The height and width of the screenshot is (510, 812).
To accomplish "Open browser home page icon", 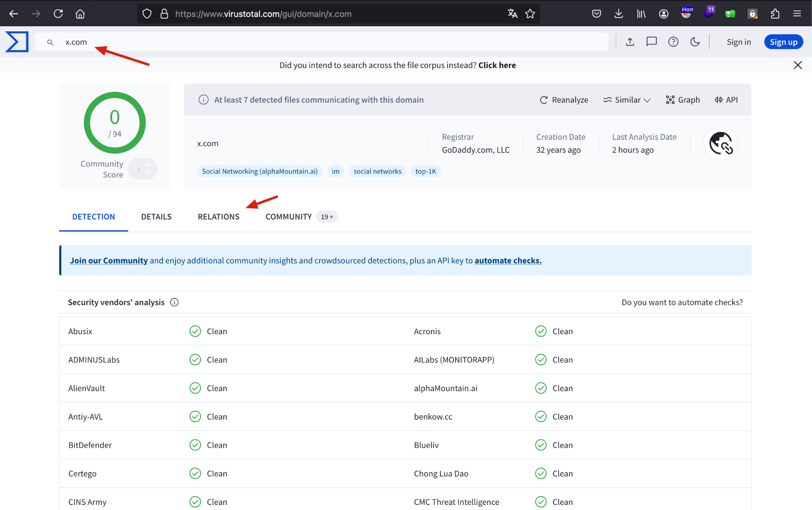I will pyautogui.click(x=80, y=14).
